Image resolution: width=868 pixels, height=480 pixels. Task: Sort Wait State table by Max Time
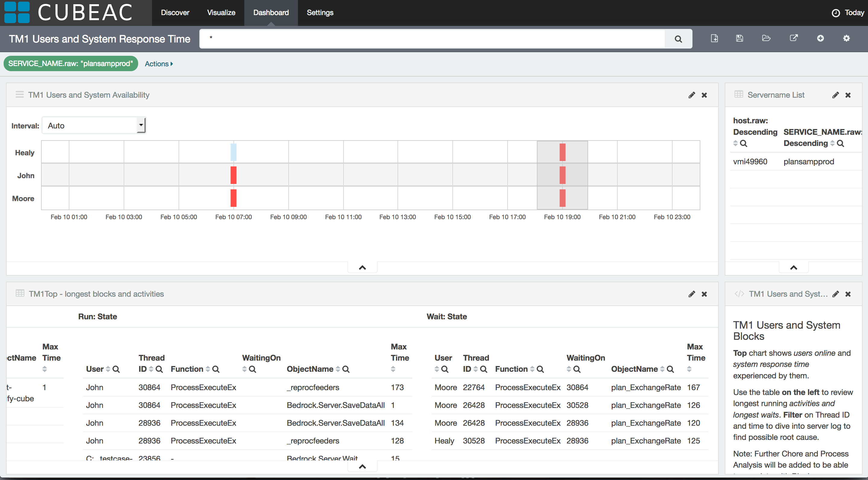tap(689, 369)
